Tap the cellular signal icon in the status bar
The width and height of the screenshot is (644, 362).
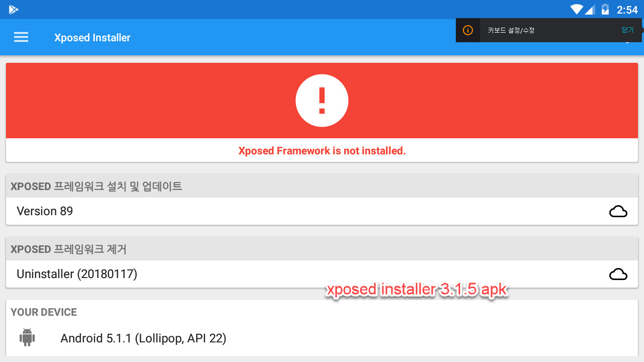coord(590,9)
